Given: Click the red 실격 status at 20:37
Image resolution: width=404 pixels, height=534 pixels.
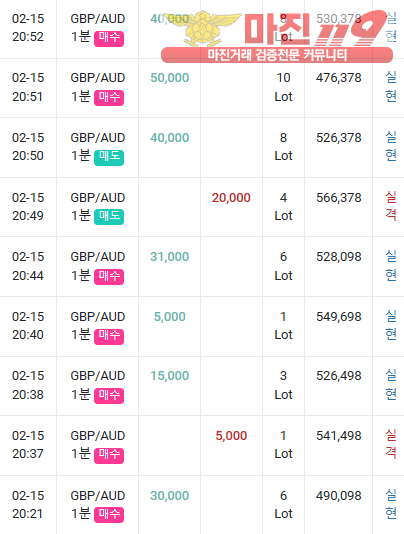Looking at the screenshot, I should coord(391,444).
